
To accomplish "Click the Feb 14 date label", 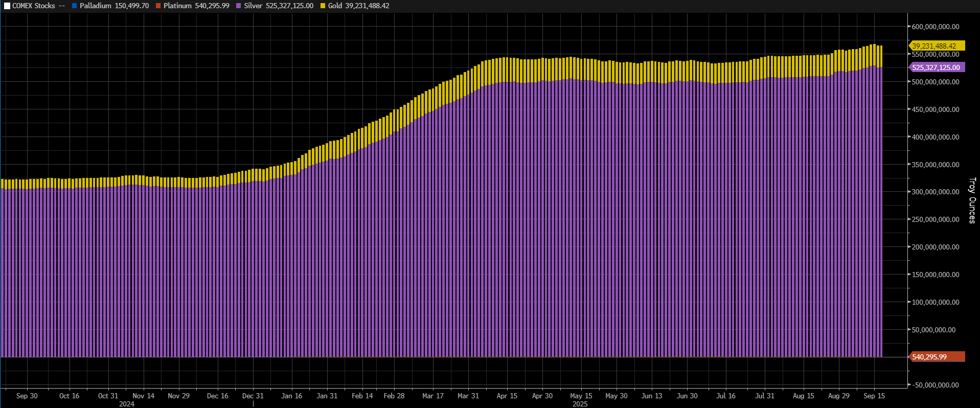I will click(x=362, y=396).
